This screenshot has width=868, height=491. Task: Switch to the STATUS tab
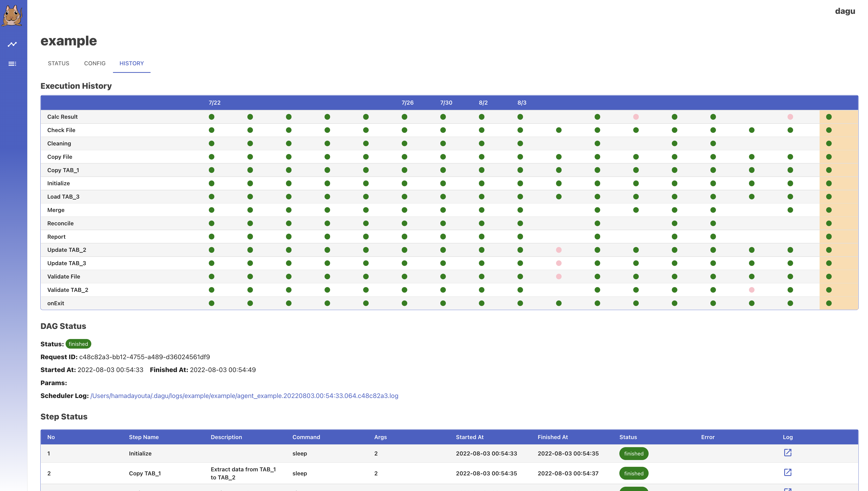58,64
